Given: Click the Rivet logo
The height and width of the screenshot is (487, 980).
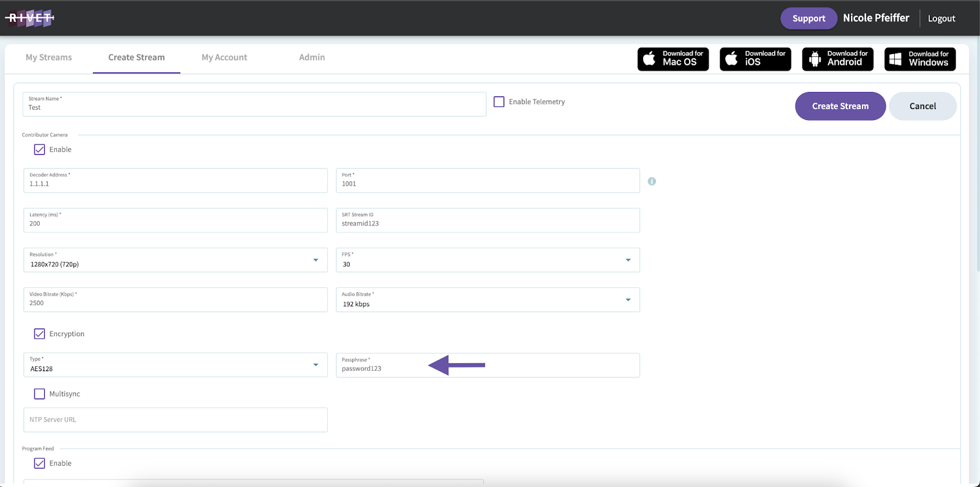Looking at the screenshot, I should 30,18.
